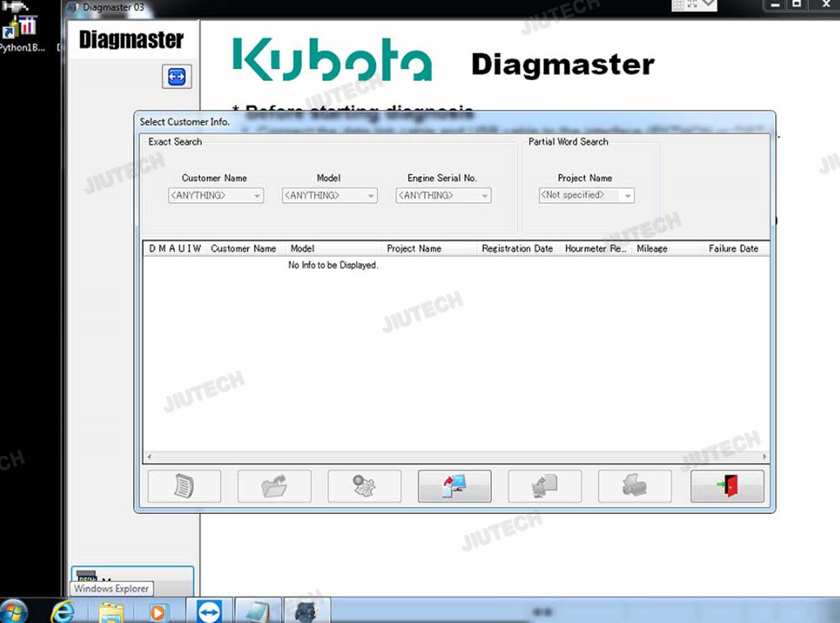This screenshot has height=623, width=840.
Task: Click the transfer-to-computer icon button
Action: click(454, 486)
